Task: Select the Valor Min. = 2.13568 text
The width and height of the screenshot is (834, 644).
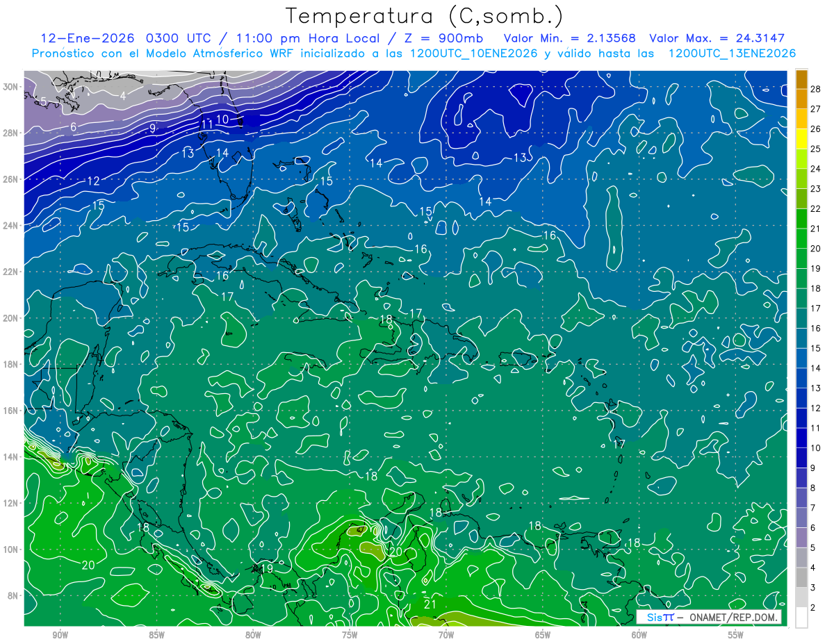Action: pyautogui.click(x=569, y=38)
